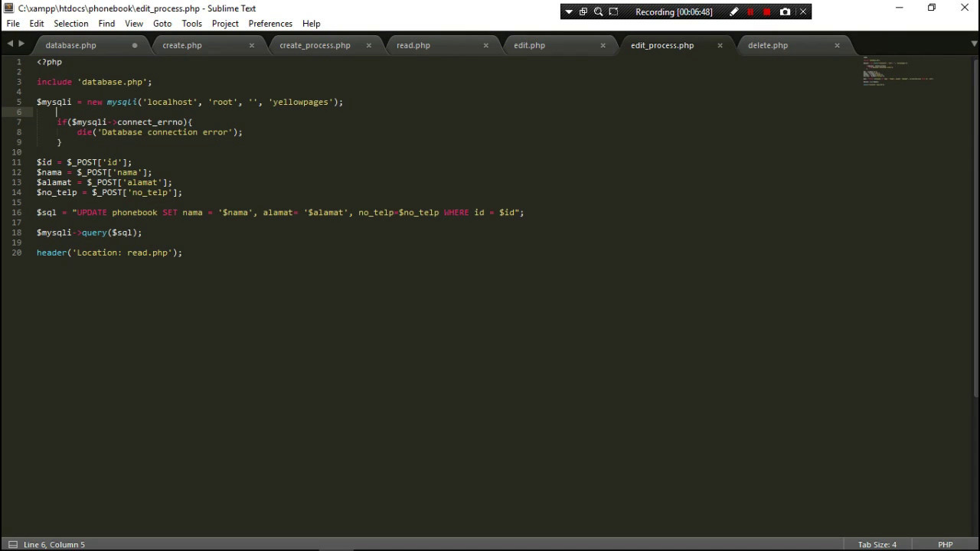Click the 'yellowpages' string in line 5
This screenshot has height=551, width=980.
301,102
